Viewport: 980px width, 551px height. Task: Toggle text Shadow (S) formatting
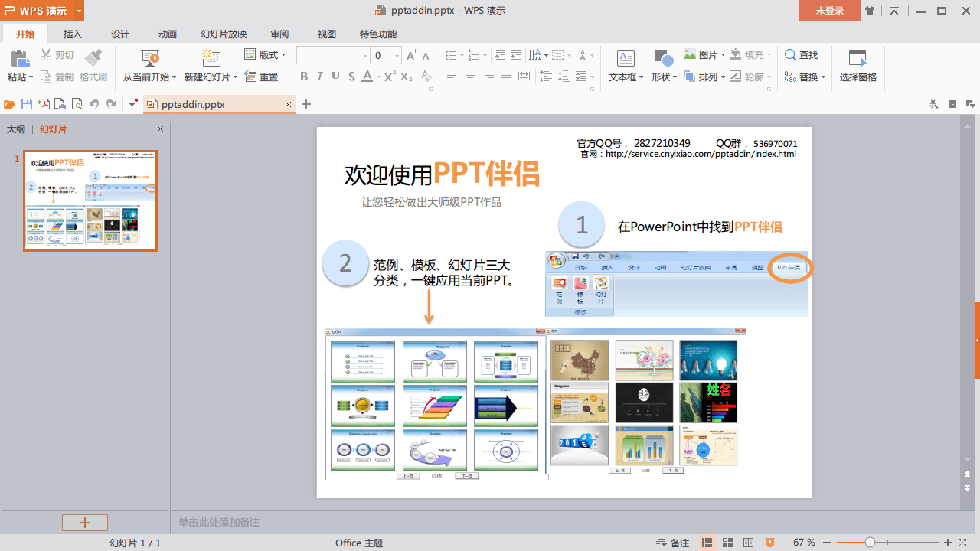coord(351,77)
